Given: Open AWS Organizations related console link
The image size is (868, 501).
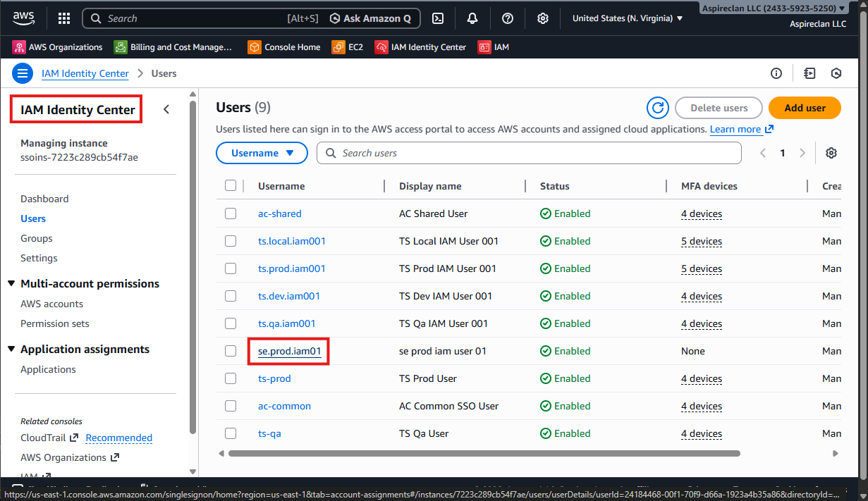Looking at the screenshot, I should point(70,457).
